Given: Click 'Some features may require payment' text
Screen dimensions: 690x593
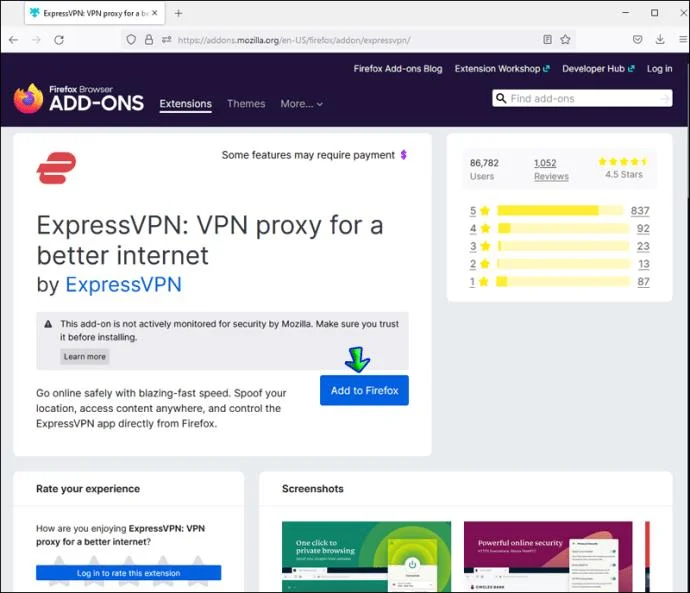Looking at the screenshot, I should point(308,155).
